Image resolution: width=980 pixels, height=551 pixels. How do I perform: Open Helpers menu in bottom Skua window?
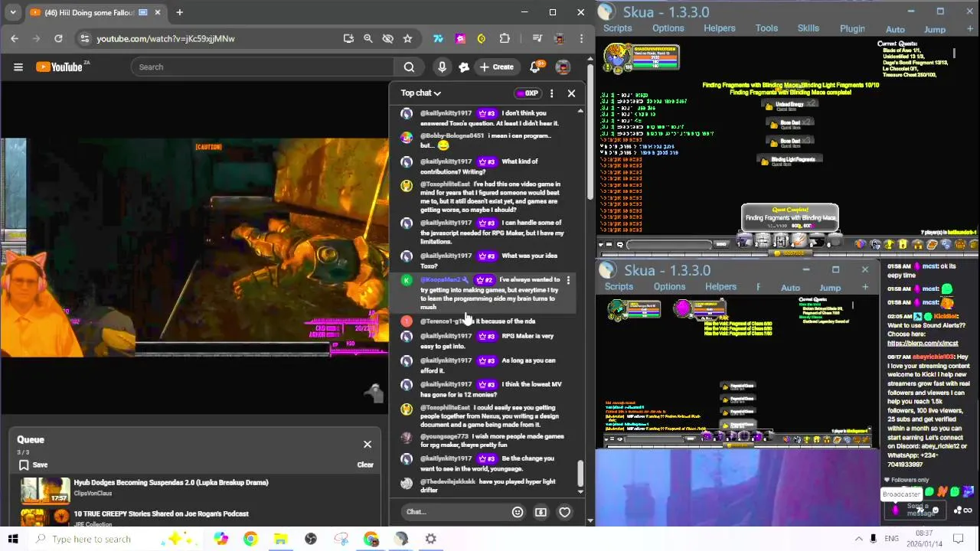720,287
